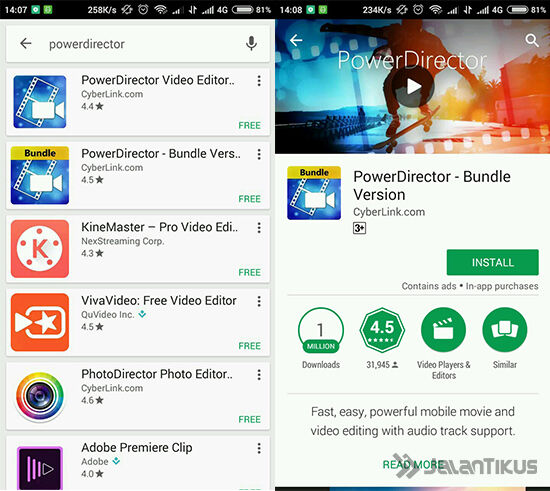550x491 pixels.
Task: Select PowerDirector Video Editor title
Action: [x=157, y=80]
